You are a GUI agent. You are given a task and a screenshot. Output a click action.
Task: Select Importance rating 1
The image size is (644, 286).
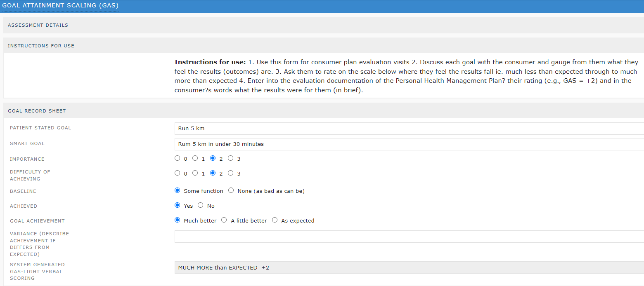point(195,158)
